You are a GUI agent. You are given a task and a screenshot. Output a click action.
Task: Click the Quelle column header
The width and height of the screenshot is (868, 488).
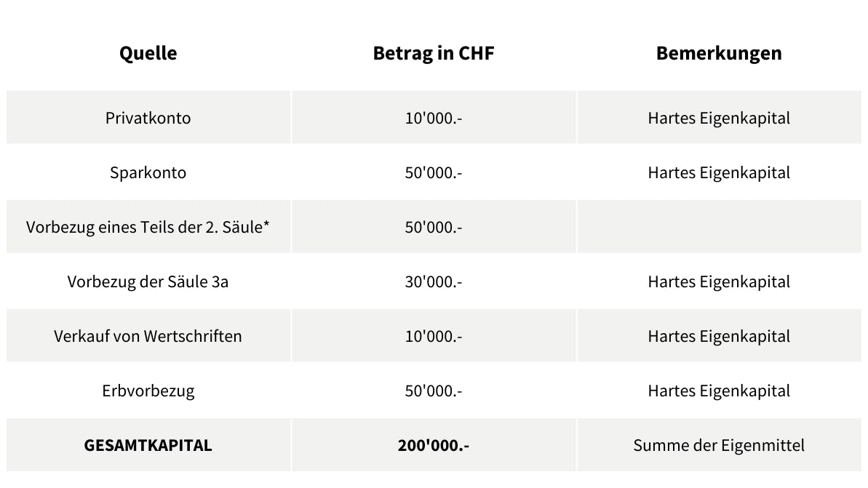[148, 53]
